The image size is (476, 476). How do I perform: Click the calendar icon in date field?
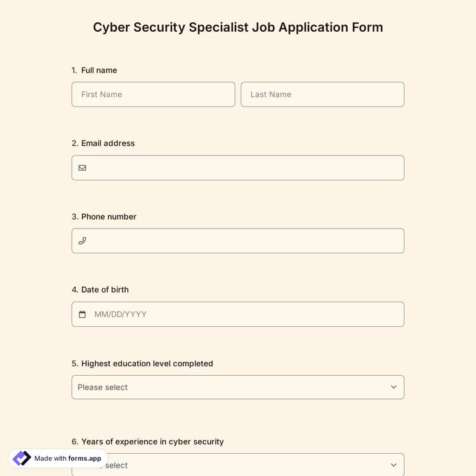point(82,314)
